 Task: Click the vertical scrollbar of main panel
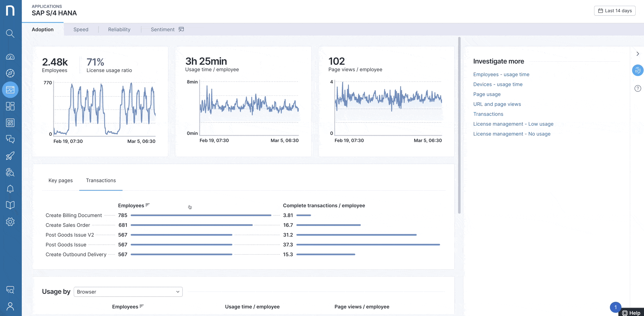point(459,125)
